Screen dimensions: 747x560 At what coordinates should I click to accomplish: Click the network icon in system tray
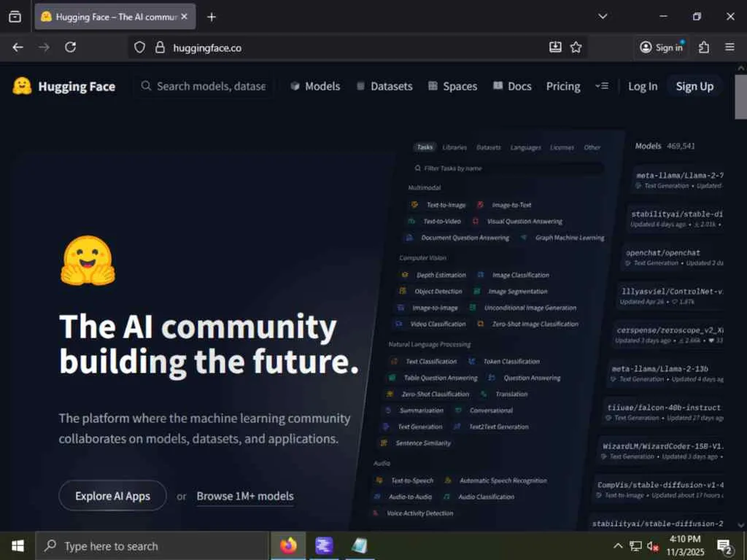[x=635, y=545]
